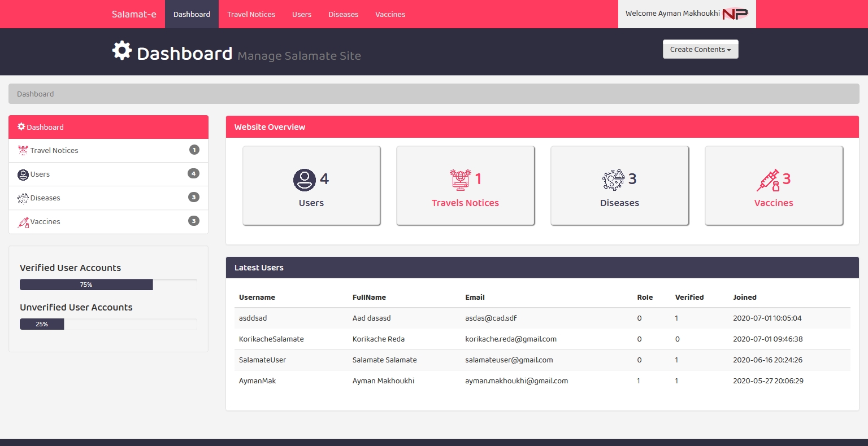Open the Create Contents dropdown
The image size is (868, 446).
tap(700, 50)
